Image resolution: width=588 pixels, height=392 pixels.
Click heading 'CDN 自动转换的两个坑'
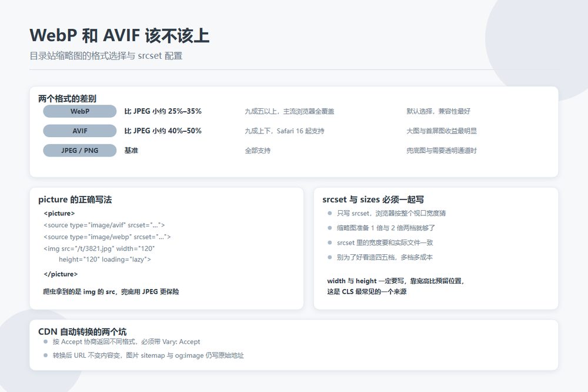click(82, 331)
